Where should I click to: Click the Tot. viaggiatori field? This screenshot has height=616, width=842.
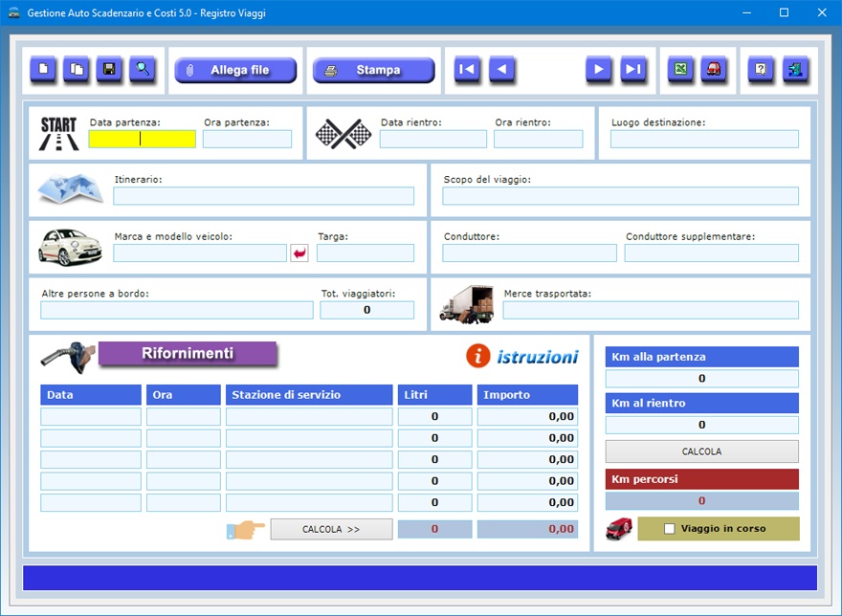[367, 310]
